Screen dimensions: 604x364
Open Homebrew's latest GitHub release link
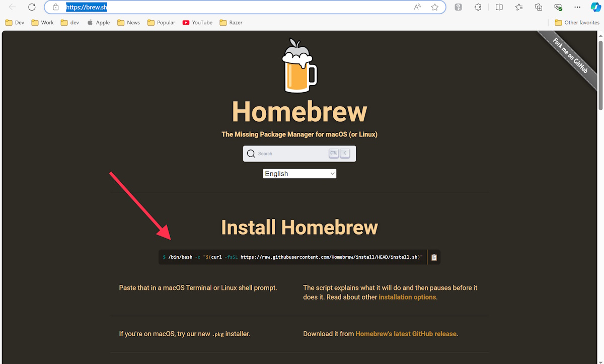(x=406, y=334)
